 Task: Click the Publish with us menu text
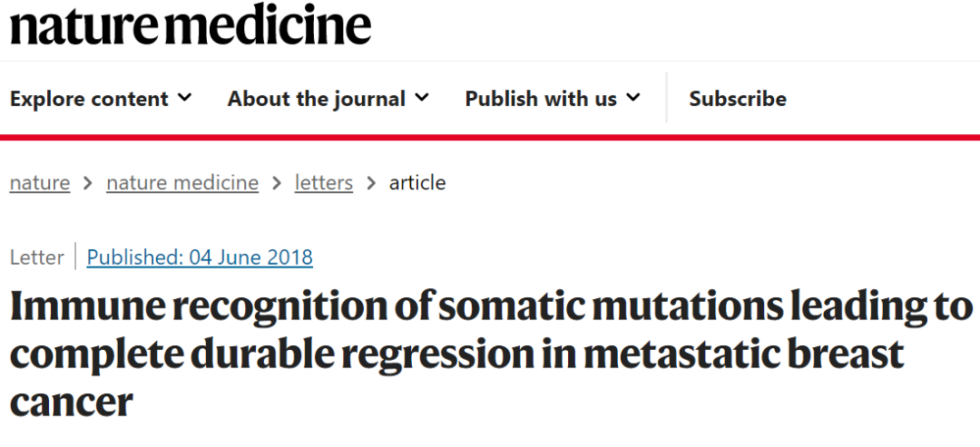click(541, 99)
